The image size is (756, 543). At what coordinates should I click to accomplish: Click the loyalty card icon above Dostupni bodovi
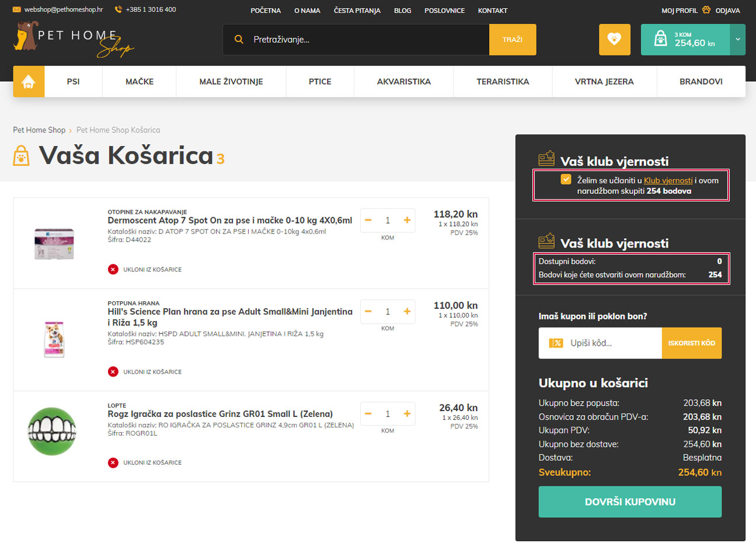[546, 241]
